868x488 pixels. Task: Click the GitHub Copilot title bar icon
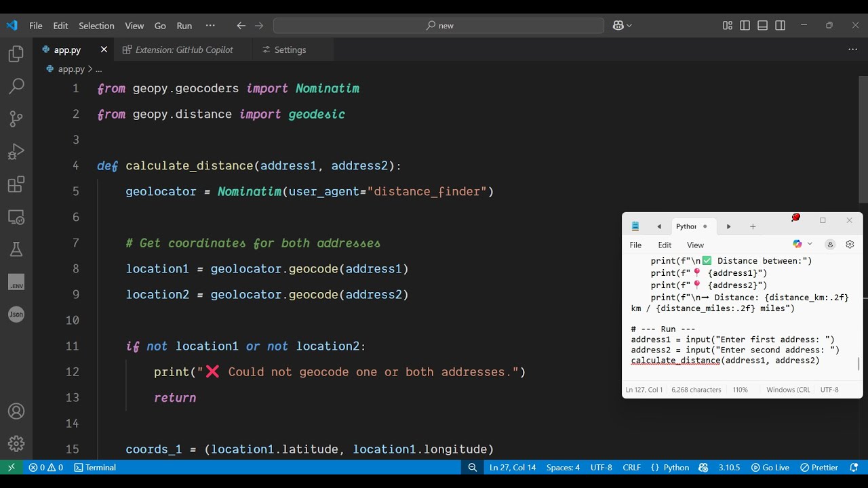(618, 26)
